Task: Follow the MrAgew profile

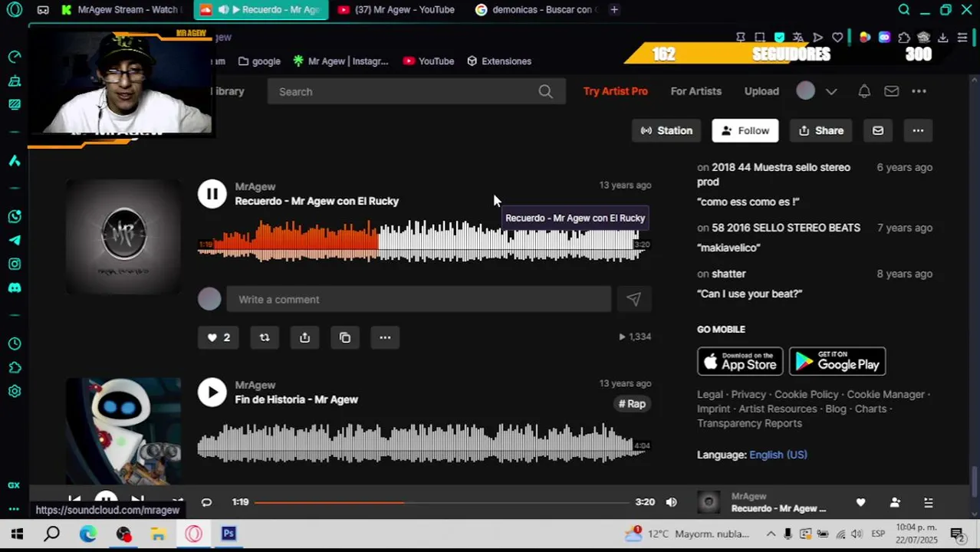Action: pyautogui.click(x=745, y=130)
